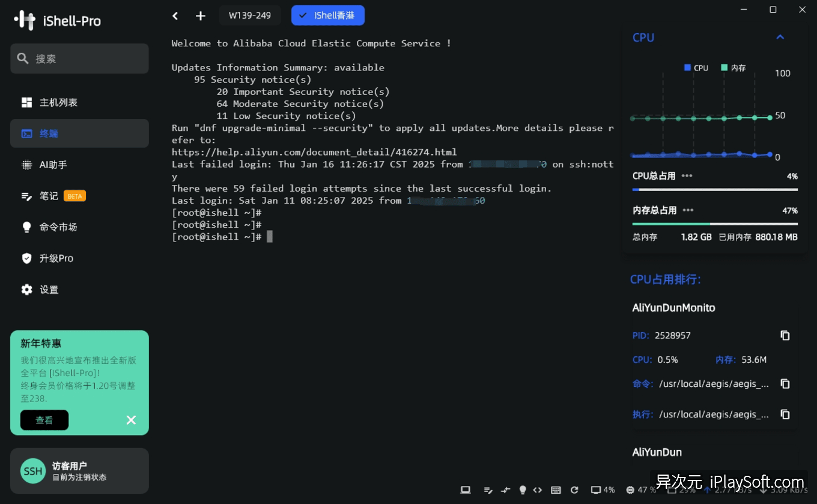Click the 搜索 search box
Screen dimensions: 817x504
click(x=79, y=58)
